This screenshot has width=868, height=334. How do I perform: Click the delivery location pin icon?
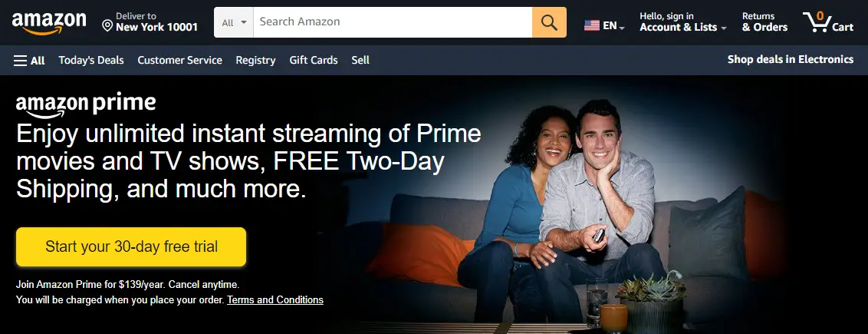[x=107, y=25]
